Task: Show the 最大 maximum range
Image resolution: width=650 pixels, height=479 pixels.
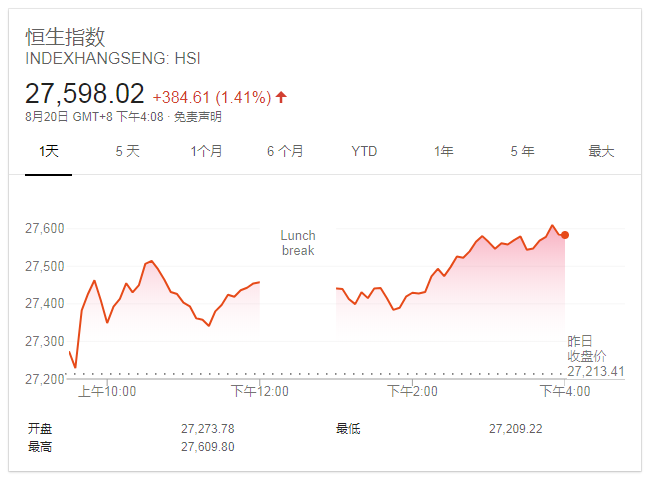Action: pyautogui.click(x=601, y=151)
